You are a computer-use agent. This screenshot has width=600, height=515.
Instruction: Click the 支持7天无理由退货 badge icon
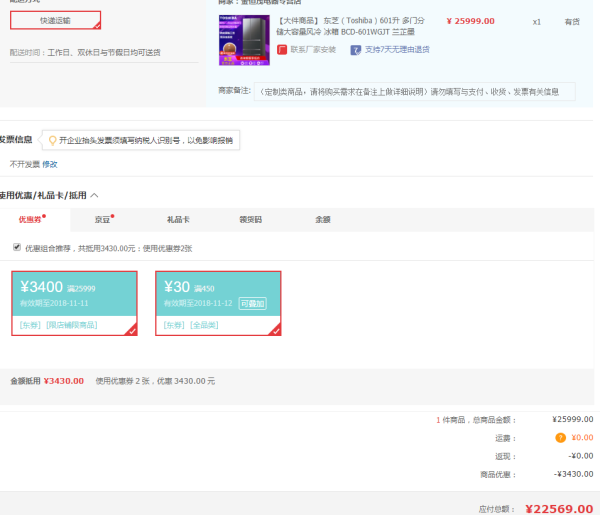click(355, 50)
